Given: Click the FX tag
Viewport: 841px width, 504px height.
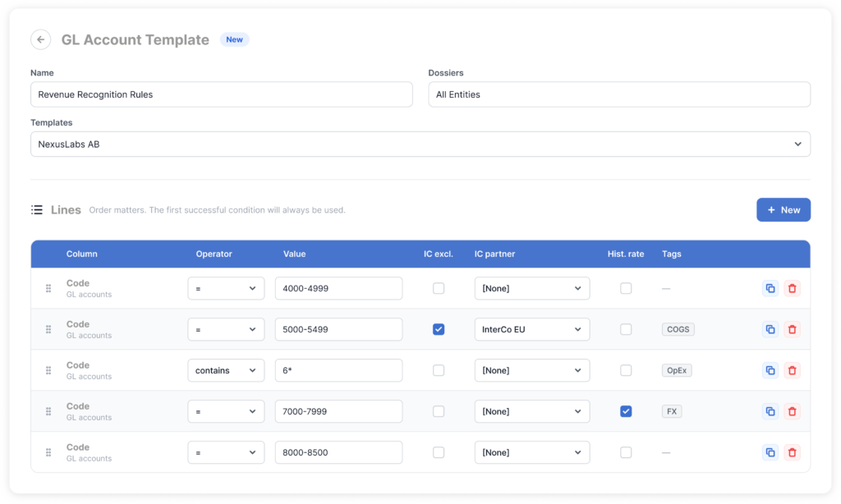Looking at the screenshot, I should click(x=672, y=411).
